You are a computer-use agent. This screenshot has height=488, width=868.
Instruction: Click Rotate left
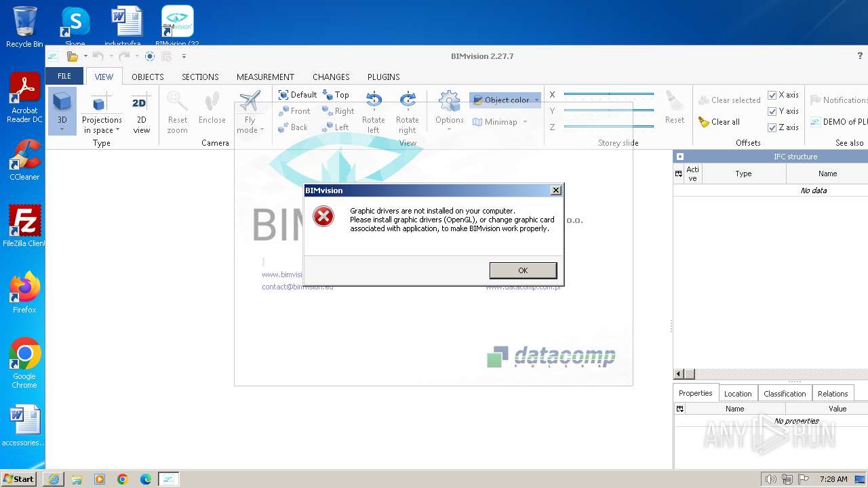[x=373, y=113]
